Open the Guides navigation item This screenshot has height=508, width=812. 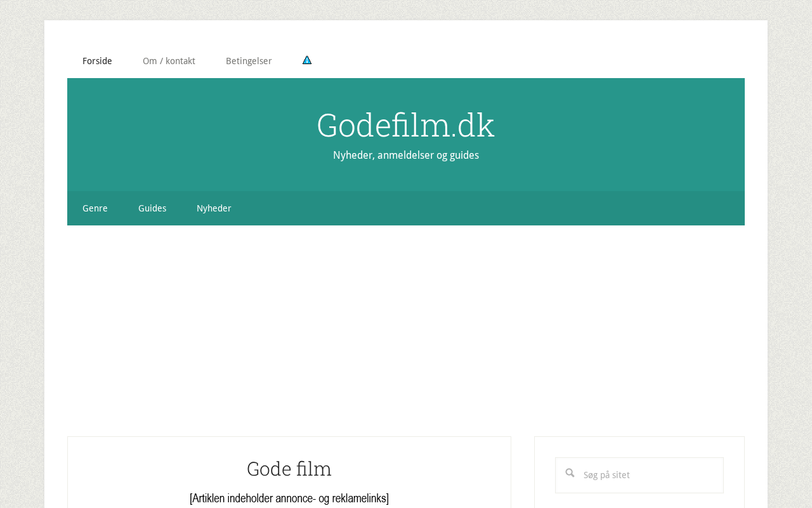tap(152, 208)
